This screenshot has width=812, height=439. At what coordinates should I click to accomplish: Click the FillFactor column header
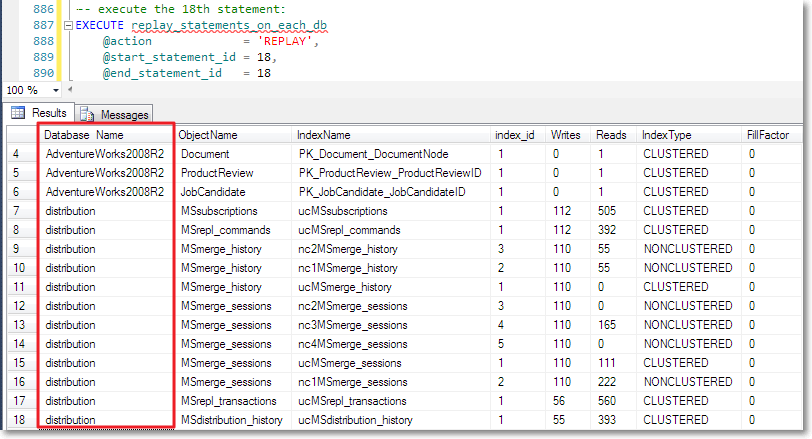[767, 135]
